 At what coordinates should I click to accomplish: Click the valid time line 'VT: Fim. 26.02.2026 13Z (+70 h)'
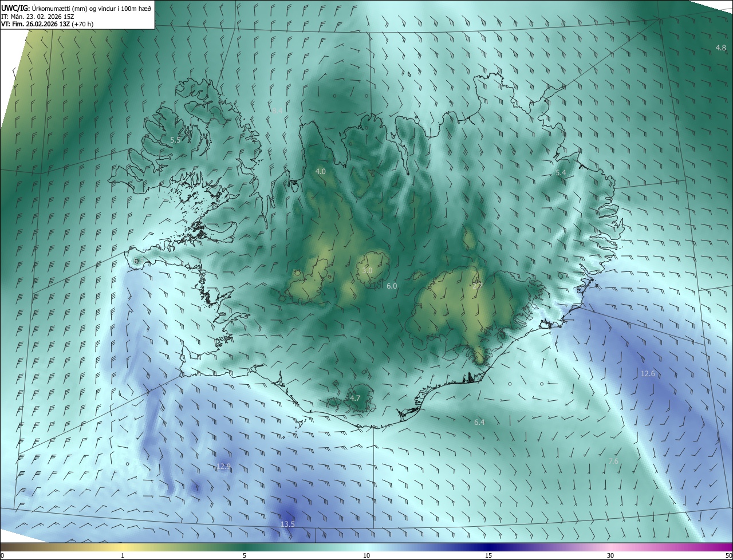coord(48,24)
